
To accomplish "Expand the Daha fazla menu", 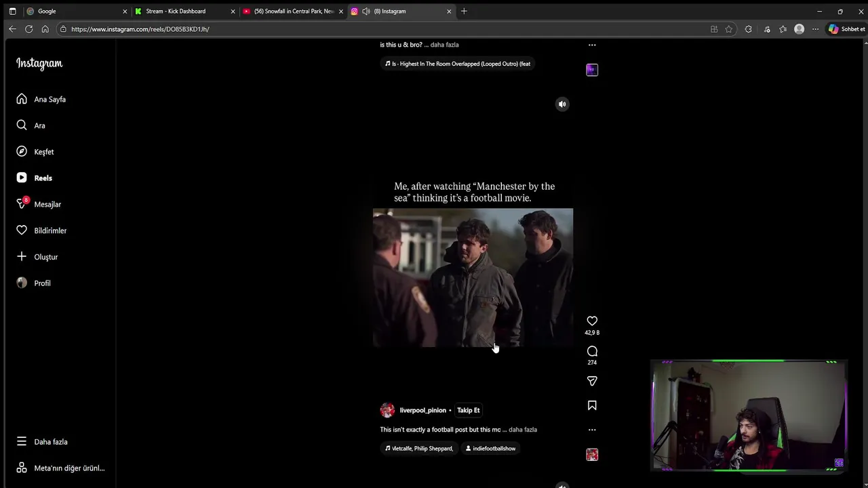I will tap(42, 442).
